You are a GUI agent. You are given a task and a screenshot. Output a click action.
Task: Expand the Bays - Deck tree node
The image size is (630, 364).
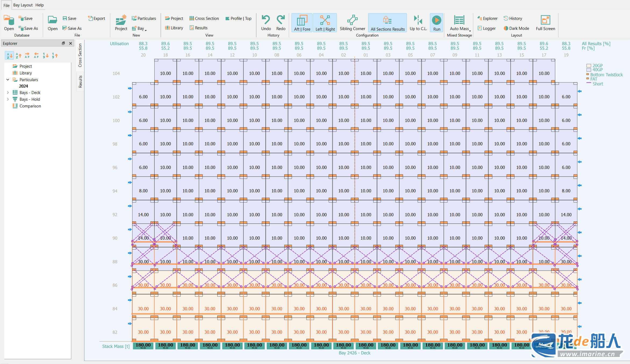[8, 92]
